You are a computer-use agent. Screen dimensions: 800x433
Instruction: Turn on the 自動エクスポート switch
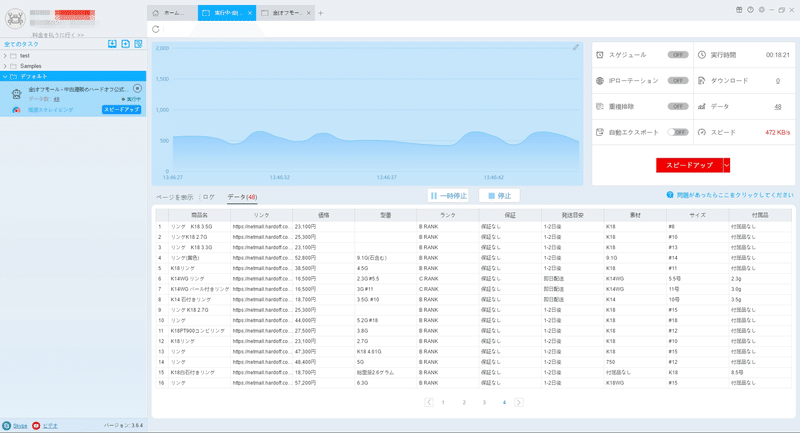678,132
